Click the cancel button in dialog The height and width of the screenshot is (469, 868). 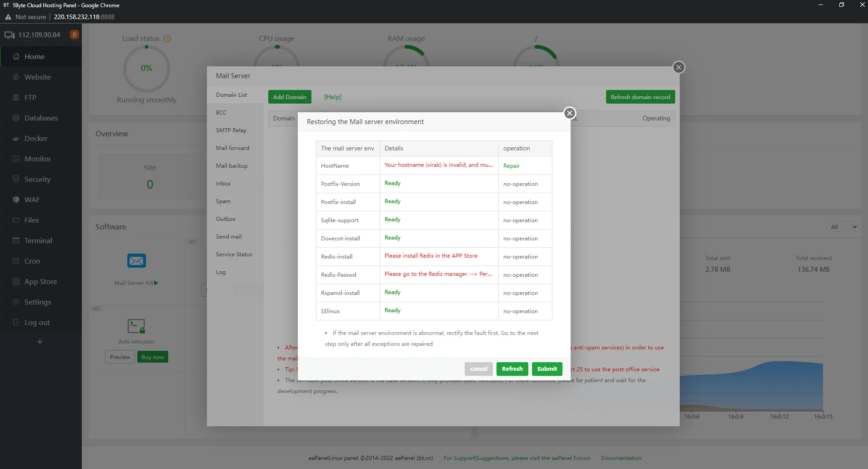tap(479, 369)
